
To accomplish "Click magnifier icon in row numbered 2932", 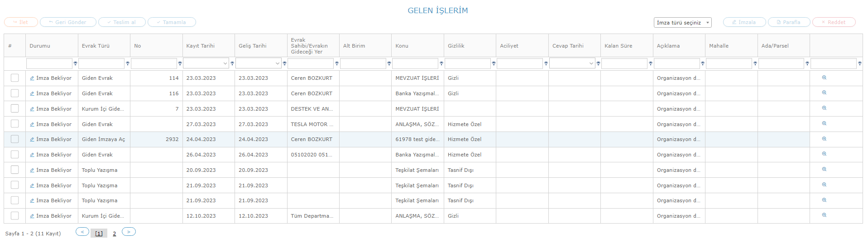I will [x=824, y=139].
